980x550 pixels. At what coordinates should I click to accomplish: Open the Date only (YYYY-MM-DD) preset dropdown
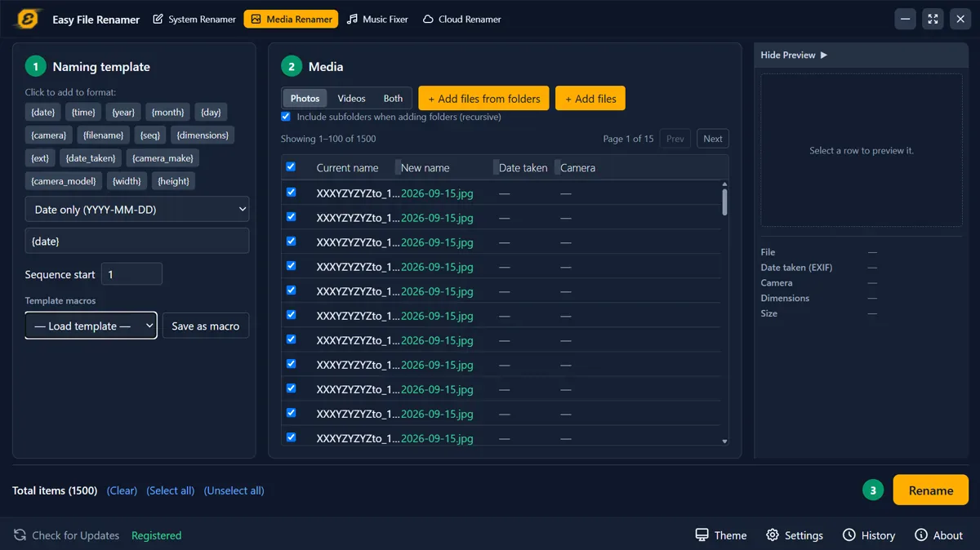pyautogui.click(x=137, y=210)
